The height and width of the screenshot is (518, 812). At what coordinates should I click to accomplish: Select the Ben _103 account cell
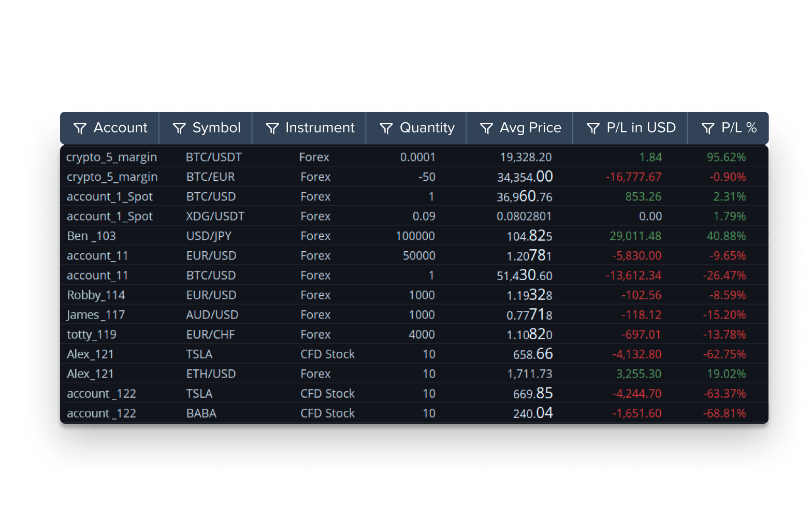click(x=91, y=236)
